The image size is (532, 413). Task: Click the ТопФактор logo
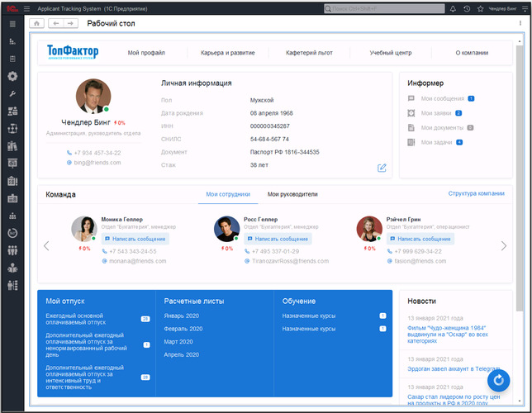pos(73,52)
